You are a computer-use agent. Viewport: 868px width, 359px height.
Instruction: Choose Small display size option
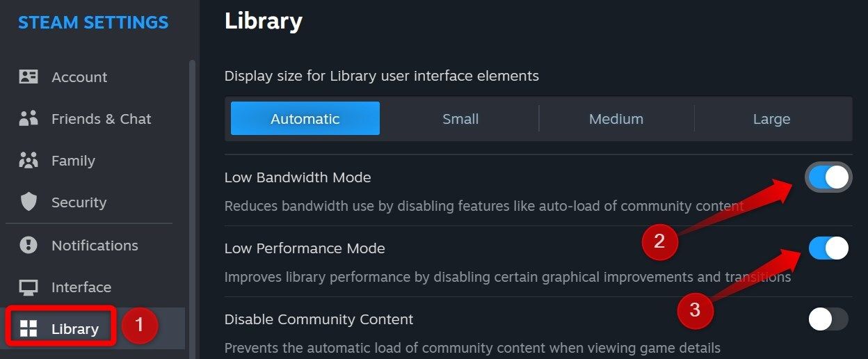pyautogui.click(x=460, y=119)
